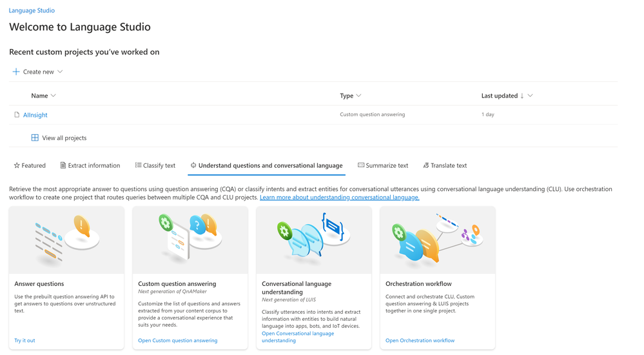Screen dimensions: 644x355
Task: Switch to the Translate text tab
Action: [x=445, y=165]
